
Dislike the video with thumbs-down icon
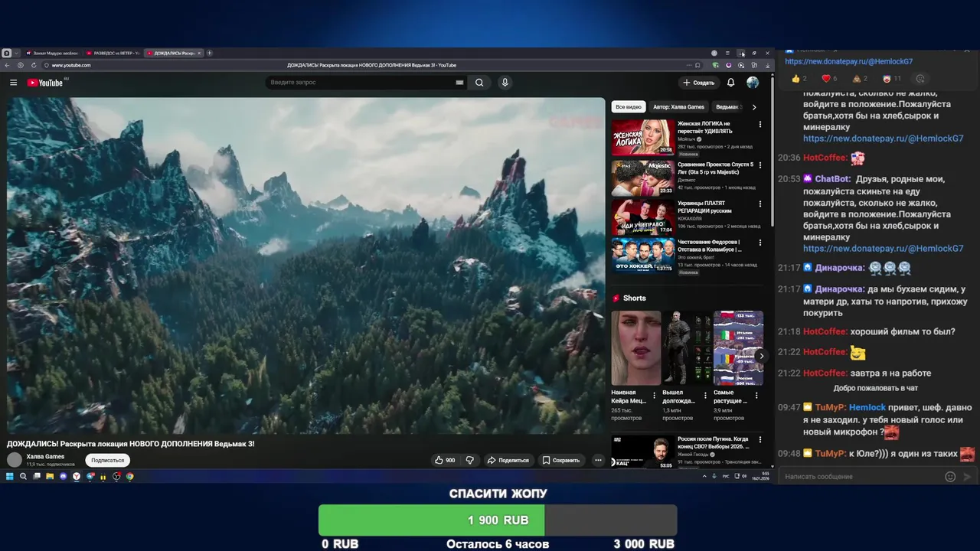470,460
